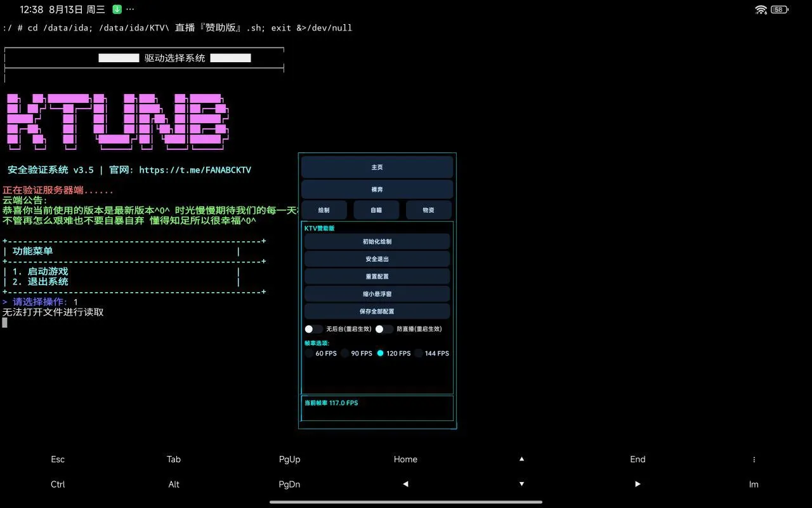Tap the up arrow key icon
The width and height of the screenshot is (812, 508).
coord(521,459)
